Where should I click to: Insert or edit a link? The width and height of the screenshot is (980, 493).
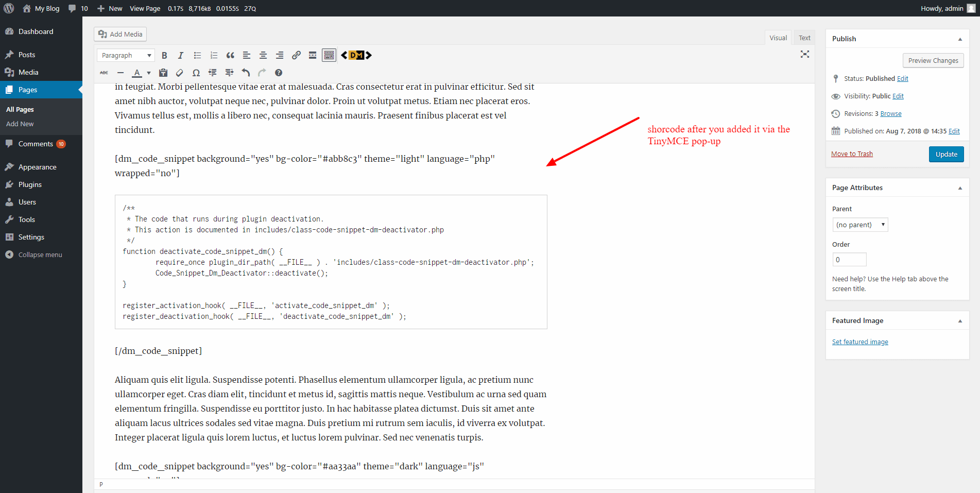(x=296, y=55)
